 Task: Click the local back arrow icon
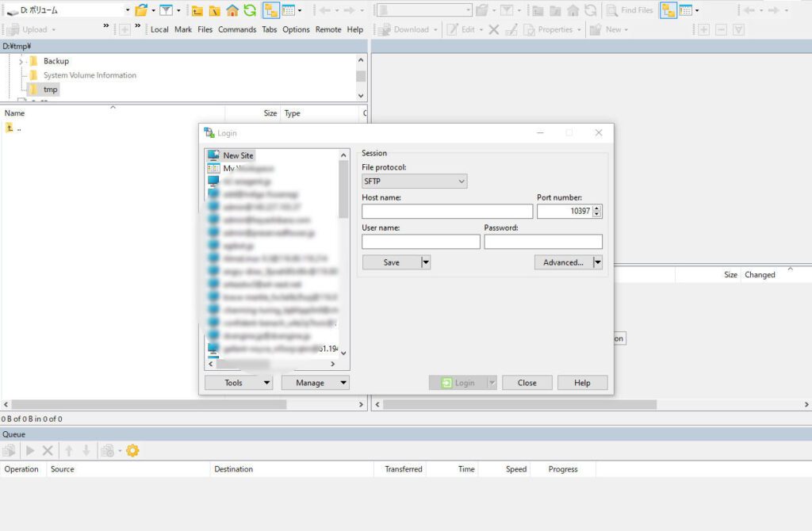pyautogui.click(x=325, y=10)
